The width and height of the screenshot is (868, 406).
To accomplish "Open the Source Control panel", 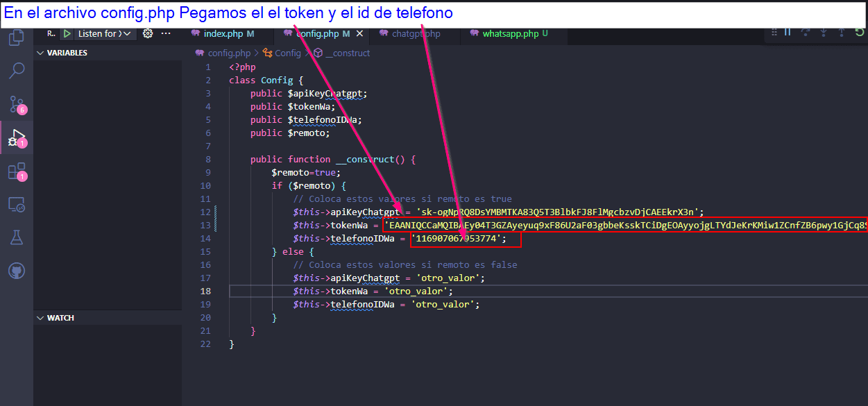I will click(x=17, y=103).
